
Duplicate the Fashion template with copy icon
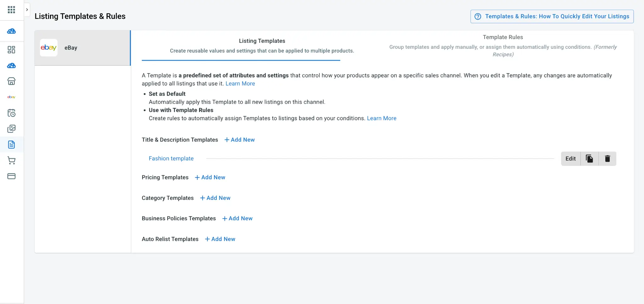pyautogui.click(x=589, y=159)
